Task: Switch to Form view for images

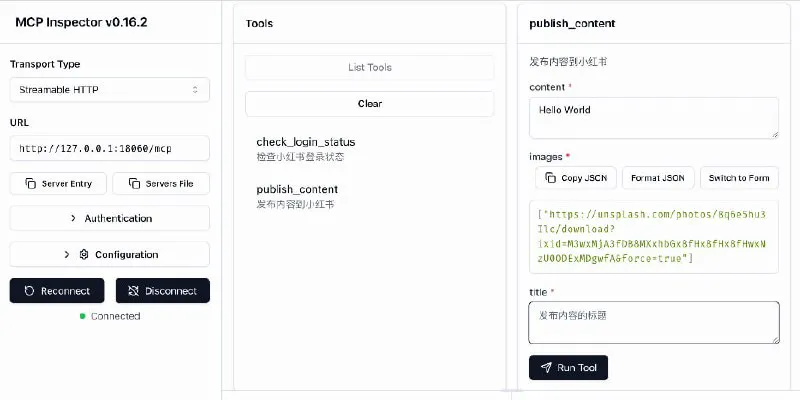Action: [x=739, y=178]
